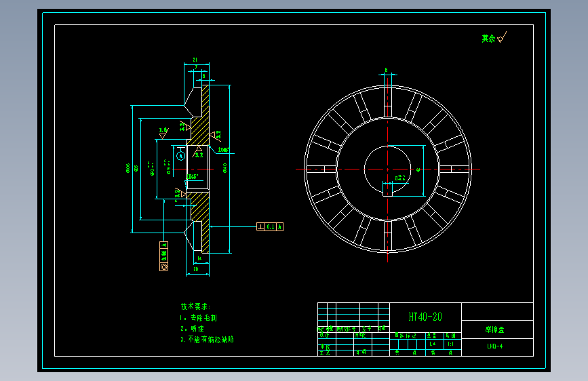The width and height of the screenshot is (588, 381).
Task: Select the vertical concentricity tolerance frame
Action: coord(164,256)
